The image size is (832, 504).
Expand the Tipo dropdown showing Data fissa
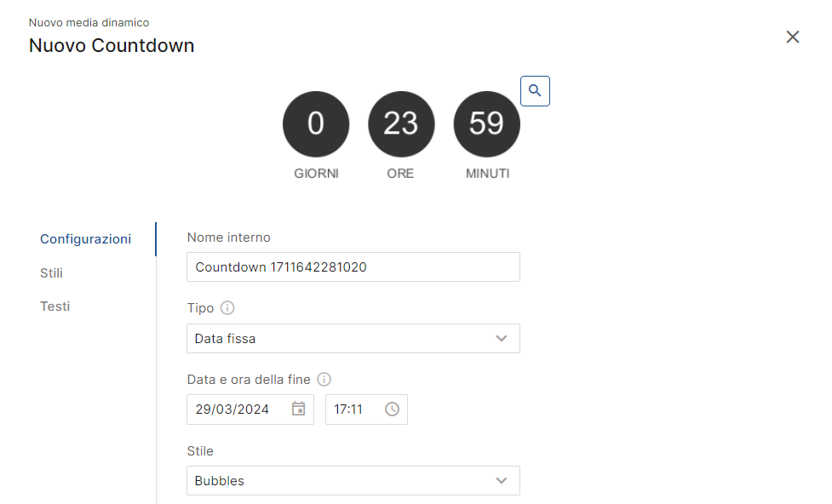pyautogui.click(x=353, y=339)
